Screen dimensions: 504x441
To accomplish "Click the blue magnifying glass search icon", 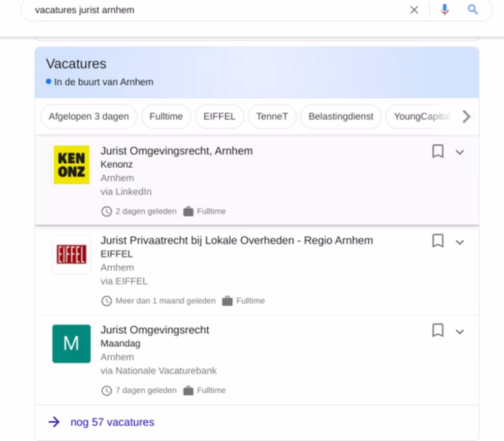I will pyautogui.click(x=472, y=10).
